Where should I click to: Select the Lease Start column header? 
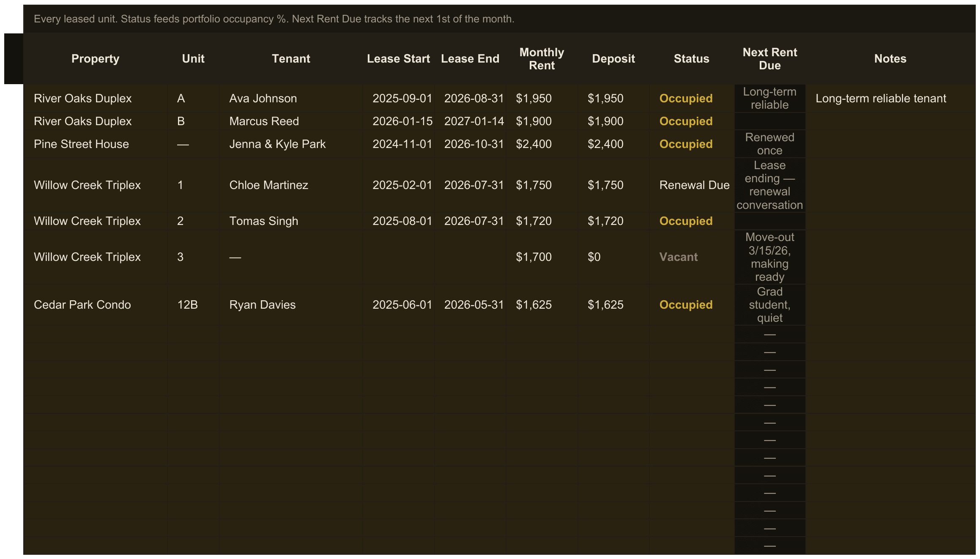click(x=398, y=59)
